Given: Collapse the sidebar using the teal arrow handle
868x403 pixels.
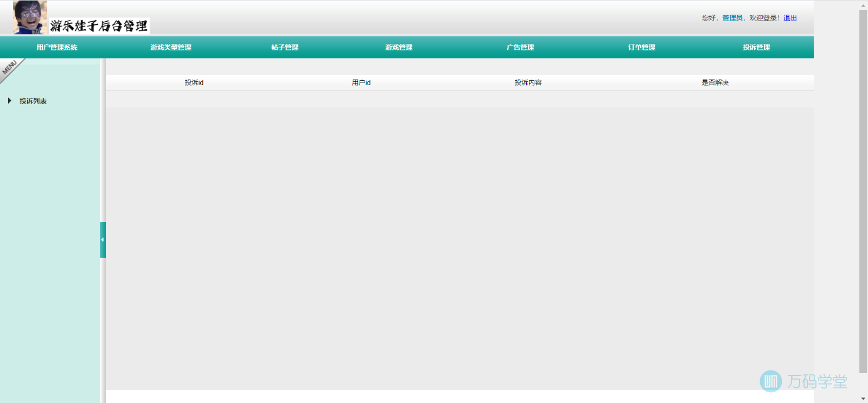Looking at the screenshot, I should pos(103,240).
